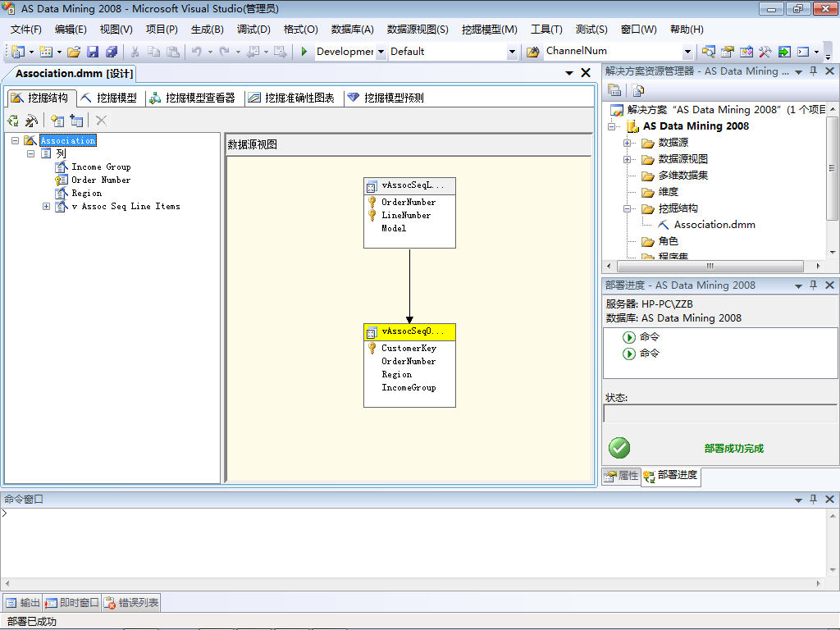Viewport: 840px width, 630px height.
Task: Click the Add New Item toolbar icon
Action: coord(46,52)
